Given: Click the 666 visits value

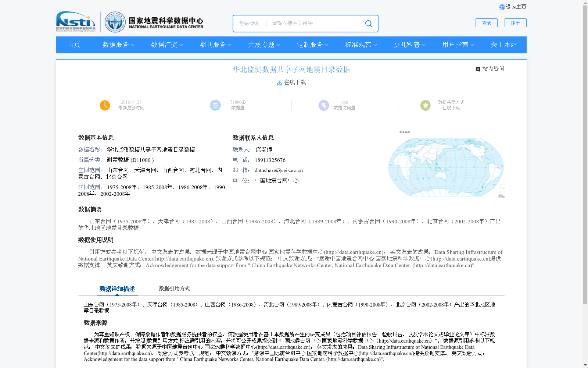Looking at the screenshot, I should pyautogui.click(x=344, y=102).
